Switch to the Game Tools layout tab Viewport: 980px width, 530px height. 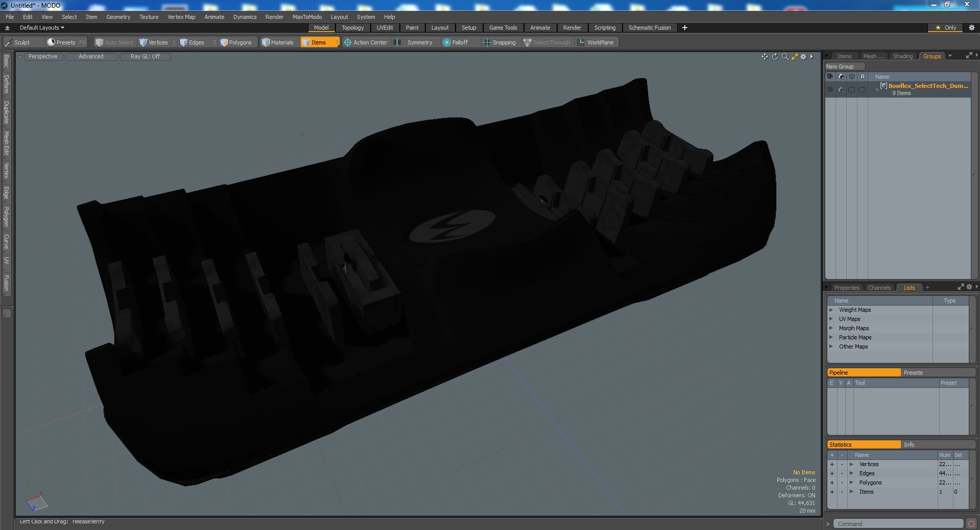pos(503,28)
